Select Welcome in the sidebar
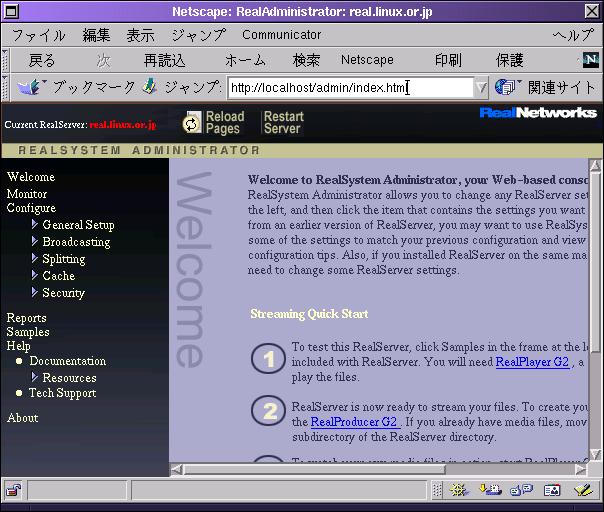Screen dimensions: 604x512 point(31,177)
